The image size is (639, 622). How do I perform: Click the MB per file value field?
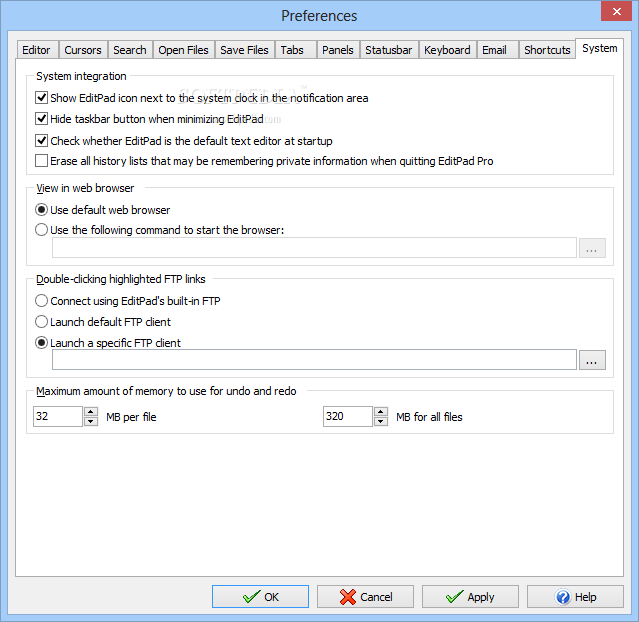tap(58, 417)
